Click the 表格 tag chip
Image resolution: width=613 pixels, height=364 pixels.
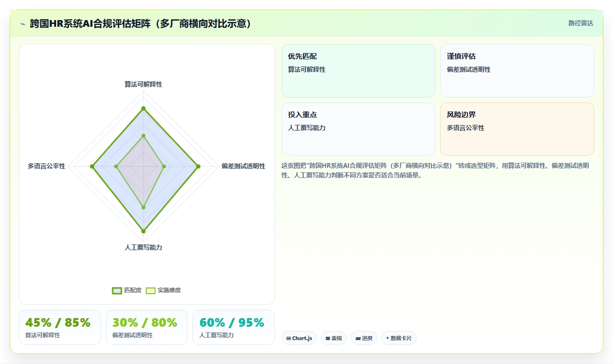point(334,338)
